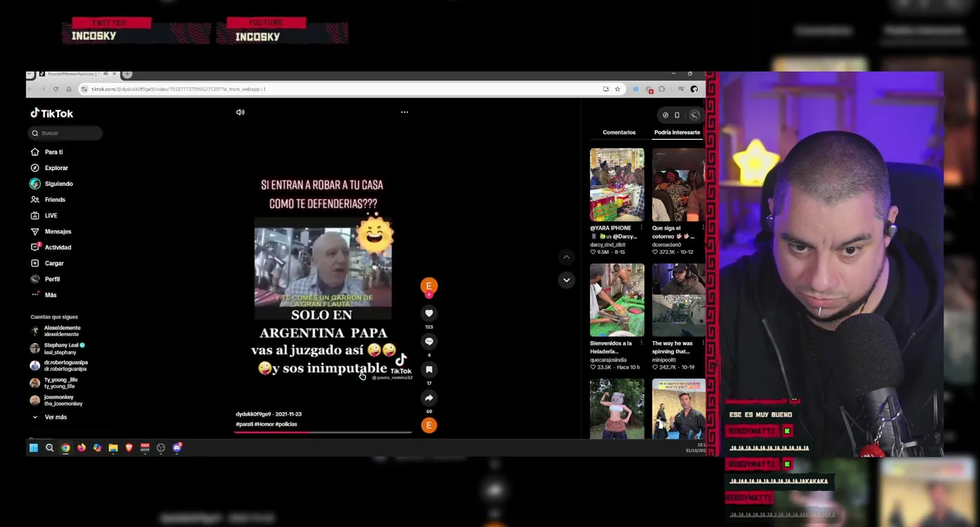Screen dimensions: 980x527
Task: Open the dydukk0f9ge9 author name
Action: pyautogui.click(x=253, y=414)
